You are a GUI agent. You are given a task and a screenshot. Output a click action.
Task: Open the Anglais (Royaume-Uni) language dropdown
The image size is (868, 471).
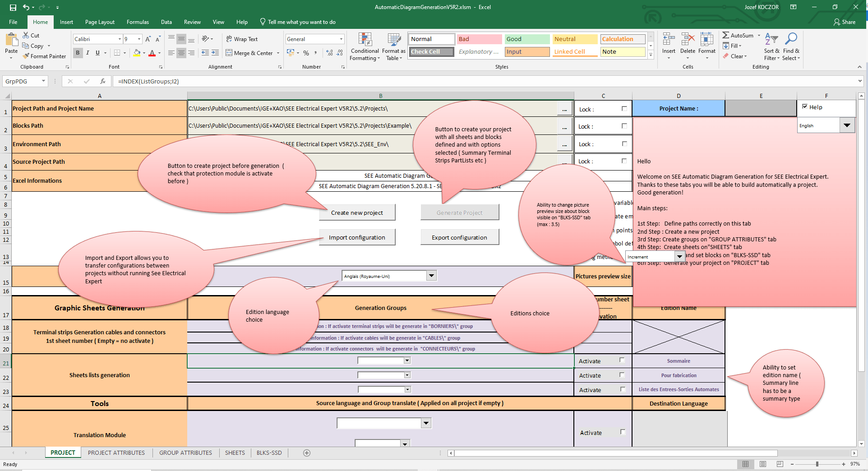coord(431,276)
